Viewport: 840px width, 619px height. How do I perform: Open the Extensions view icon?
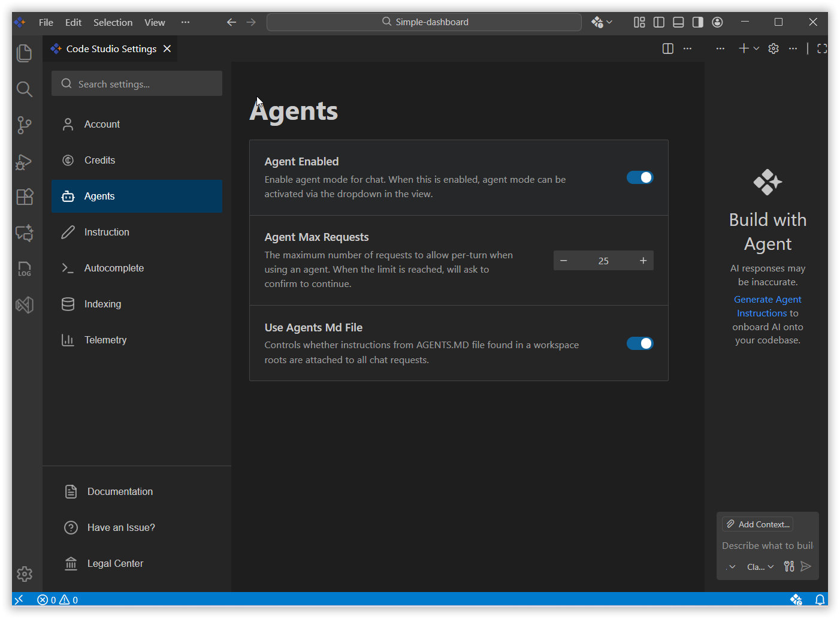(24, 197)
